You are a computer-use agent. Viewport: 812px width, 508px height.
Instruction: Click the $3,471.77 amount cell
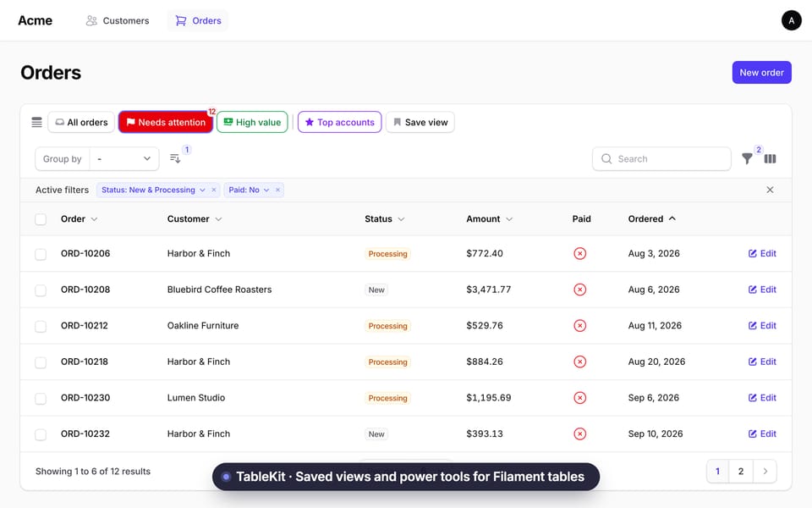click(x=488, y=290)
